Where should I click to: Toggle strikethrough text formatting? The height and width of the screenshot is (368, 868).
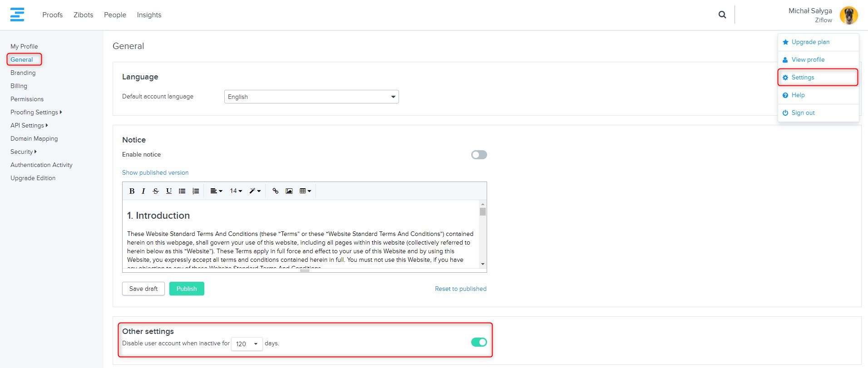[x=156, y=191]
